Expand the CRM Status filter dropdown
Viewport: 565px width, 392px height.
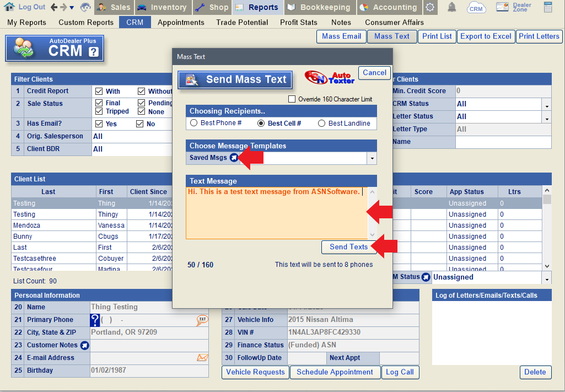pyautogui.click(x=547, y=105)
